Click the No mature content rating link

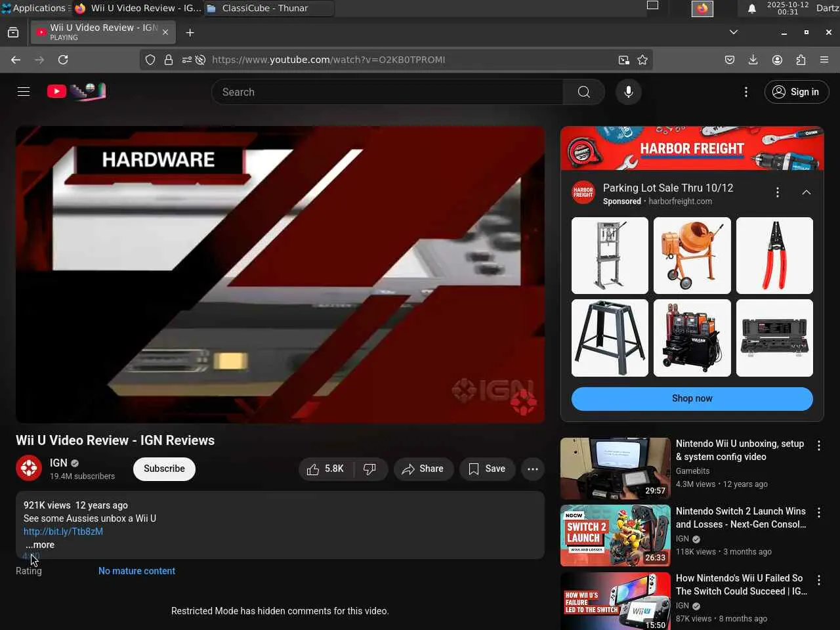(x=136, y=571)
